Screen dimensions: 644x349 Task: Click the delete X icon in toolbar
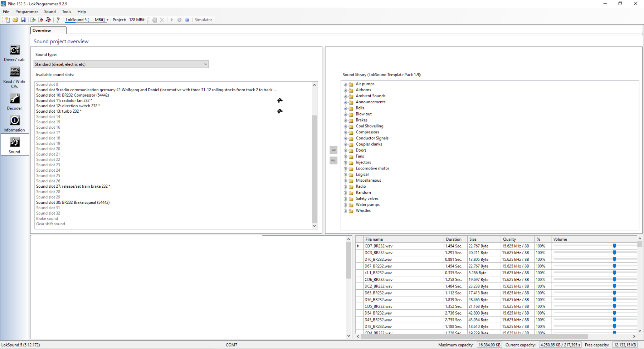162,20
